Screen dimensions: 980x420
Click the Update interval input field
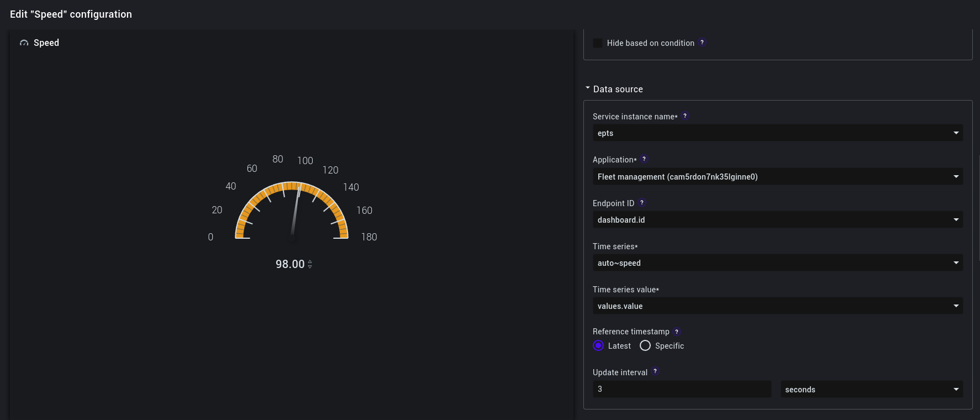[682, 389]
